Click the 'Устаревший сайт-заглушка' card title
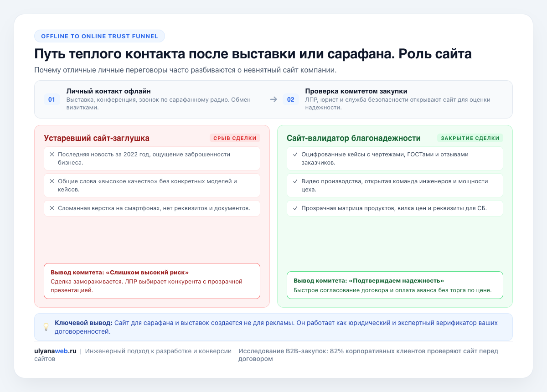Image resolution: width=547 pixels, height=392 pixels. 97,138
